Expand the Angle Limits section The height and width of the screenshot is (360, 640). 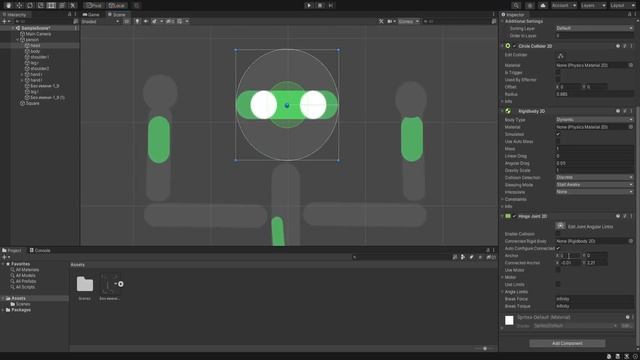point(502,292)
